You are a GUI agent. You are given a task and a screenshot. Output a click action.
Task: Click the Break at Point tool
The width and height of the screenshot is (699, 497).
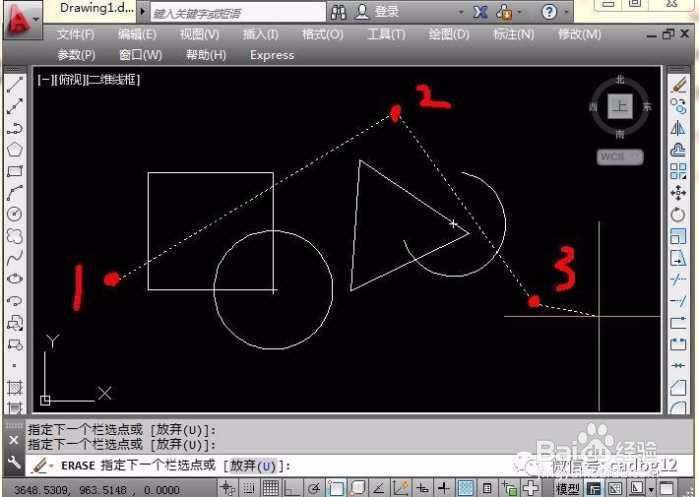(x=678, y=322)
